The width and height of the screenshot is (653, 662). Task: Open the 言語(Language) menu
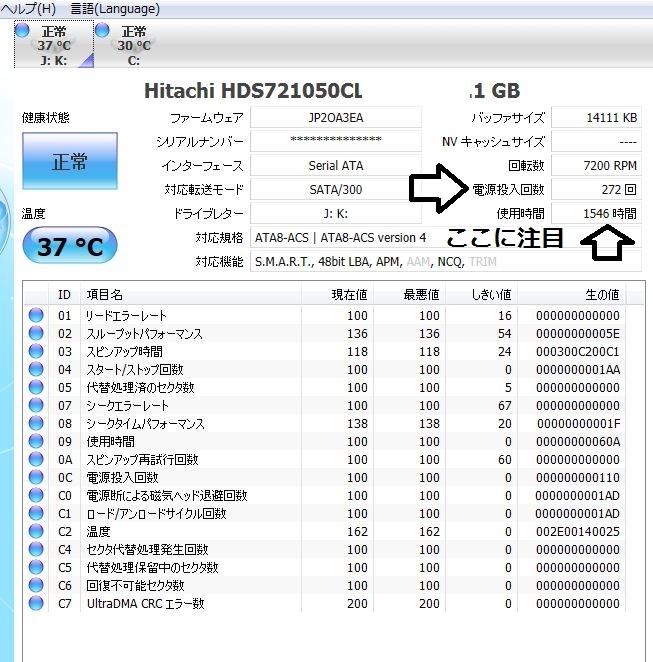point(115,8)
